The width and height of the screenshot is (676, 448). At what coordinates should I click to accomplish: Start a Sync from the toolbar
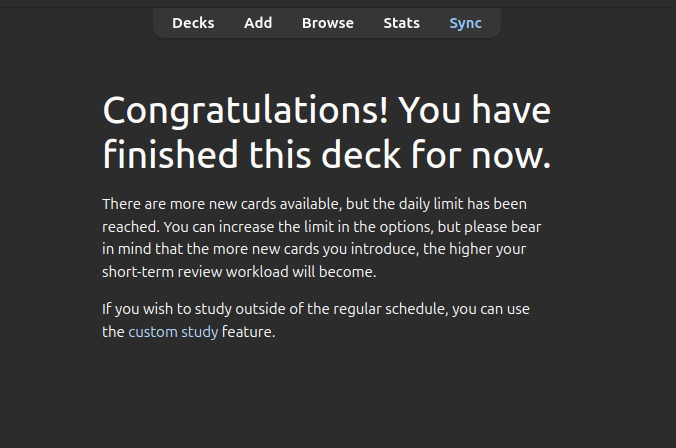(x=465, y=23)
